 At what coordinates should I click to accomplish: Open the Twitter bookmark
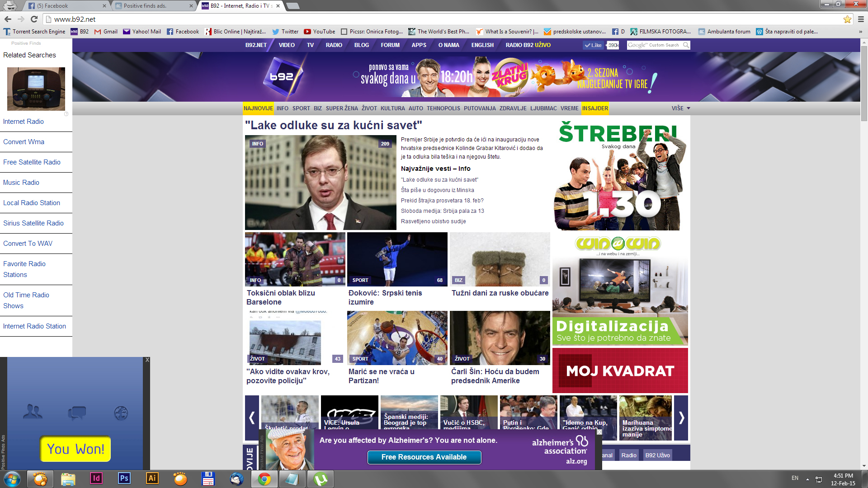click(285, 32)
